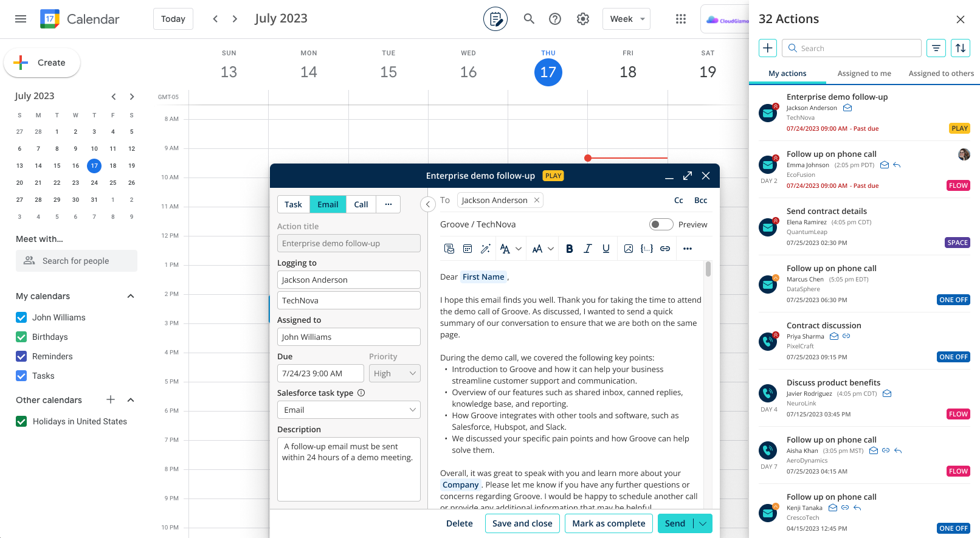Image resolution: width=980 pixels, height=538 pixels.
Task: Collapse the My calendars section
Action: point(131,296)
